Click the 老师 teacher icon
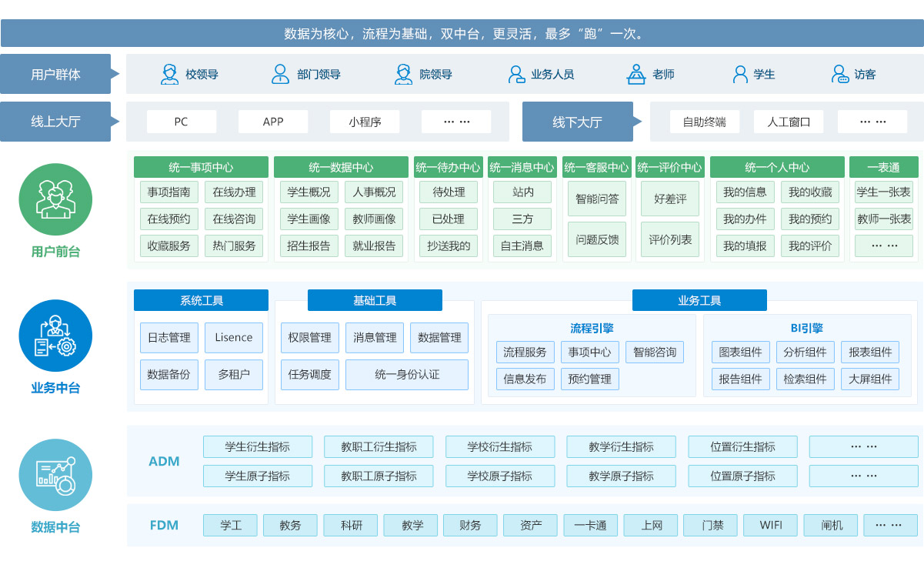The image size is (924, 568). tap(636, 74)
